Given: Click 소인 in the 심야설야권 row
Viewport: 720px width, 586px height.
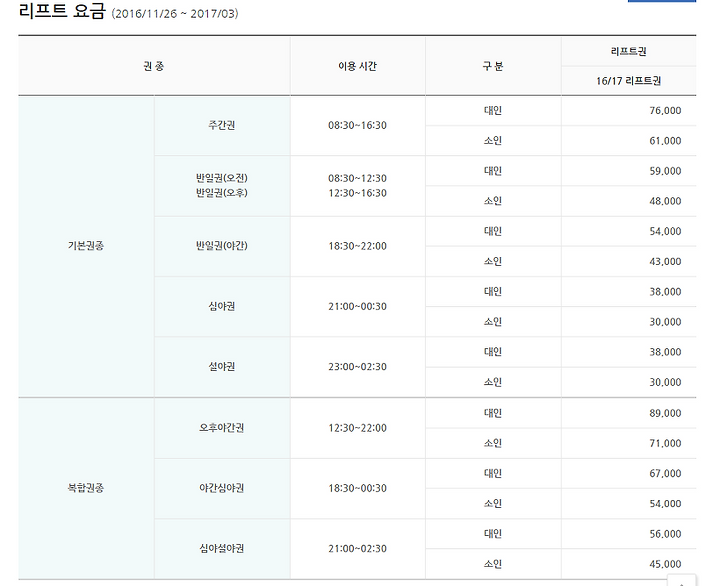Looking at the screenshot, I should coord(493,564).
